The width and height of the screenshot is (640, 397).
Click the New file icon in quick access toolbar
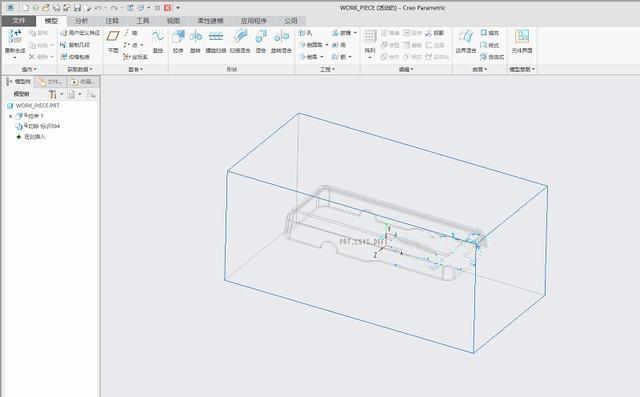(x=26, y=8)
